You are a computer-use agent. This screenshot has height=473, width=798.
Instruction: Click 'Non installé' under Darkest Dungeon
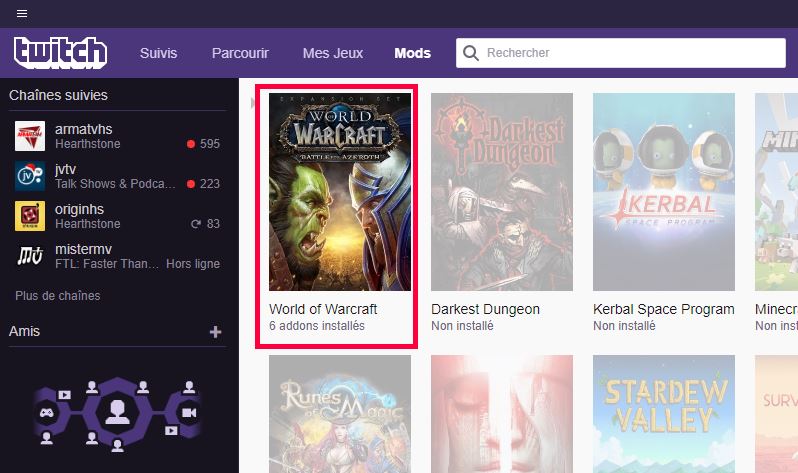pyautogui.click(x=462, y=326)
